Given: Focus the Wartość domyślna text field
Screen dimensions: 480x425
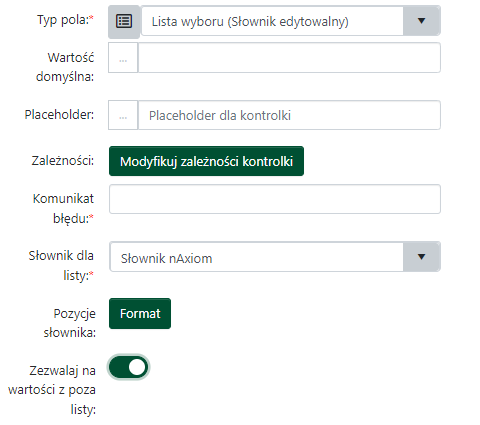Looking at the screenshot, I should (289, 58).
